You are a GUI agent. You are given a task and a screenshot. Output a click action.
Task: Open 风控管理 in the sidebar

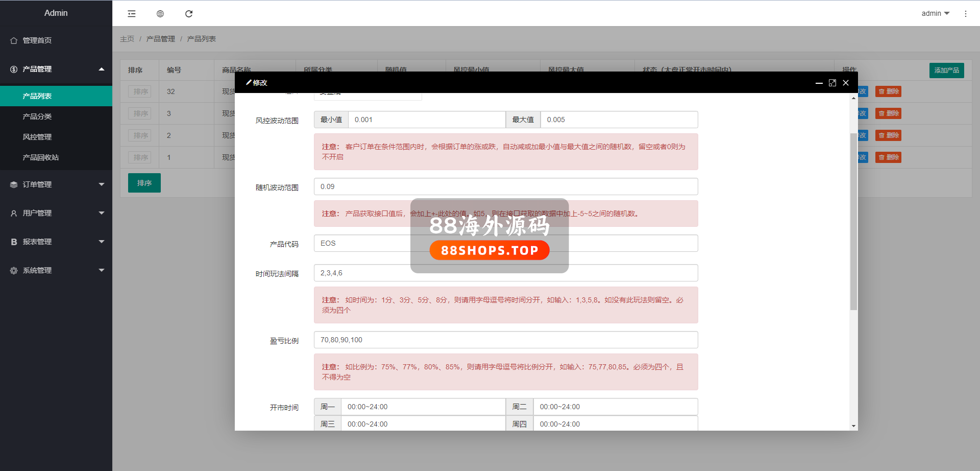coord(37,137)
